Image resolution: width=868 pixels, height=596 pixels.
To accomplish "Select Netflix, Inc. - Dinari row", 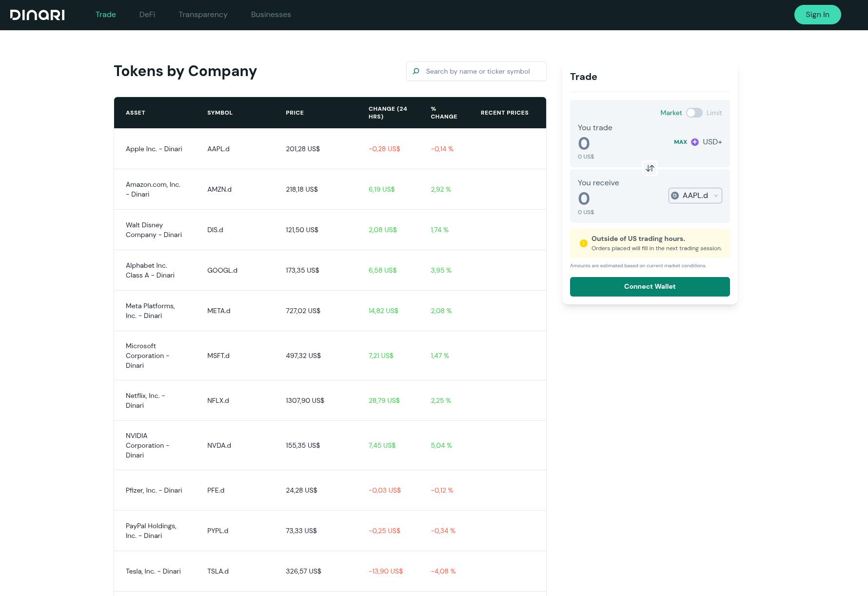I will [x=330, y=400].
